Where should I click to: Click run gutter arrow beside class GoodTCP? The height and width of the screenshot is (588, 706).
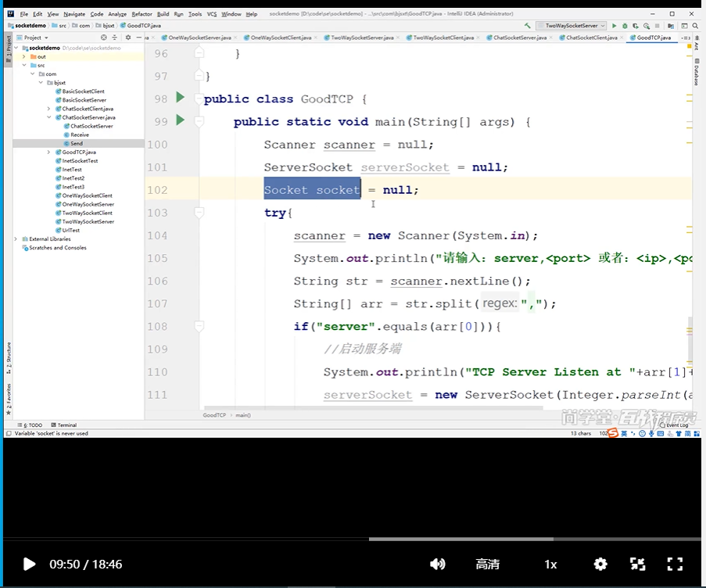[180, 97]
